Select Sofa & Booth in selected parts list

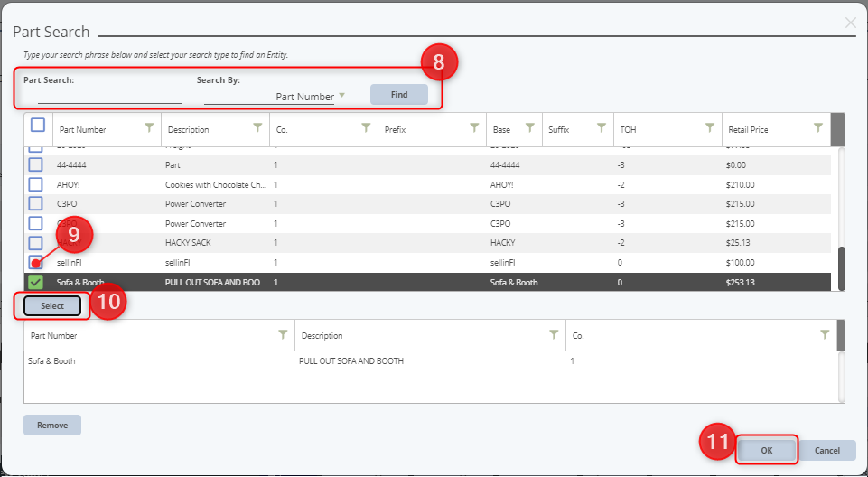click(51, 360)
